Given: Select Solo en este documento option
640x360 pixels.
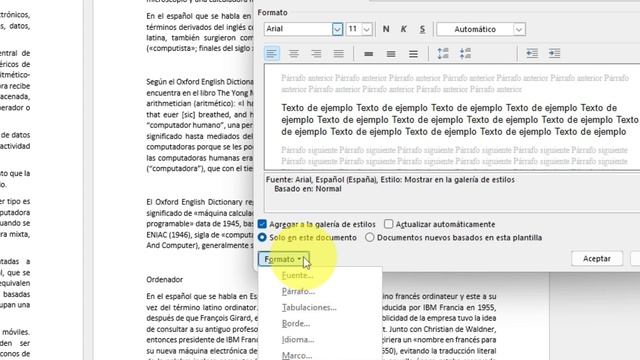Looking at the screenshot, I should click(262, 237).
